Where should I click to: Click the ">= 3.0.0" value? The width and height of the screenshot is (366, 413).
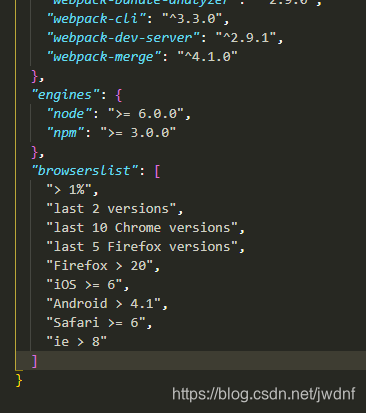138,133
